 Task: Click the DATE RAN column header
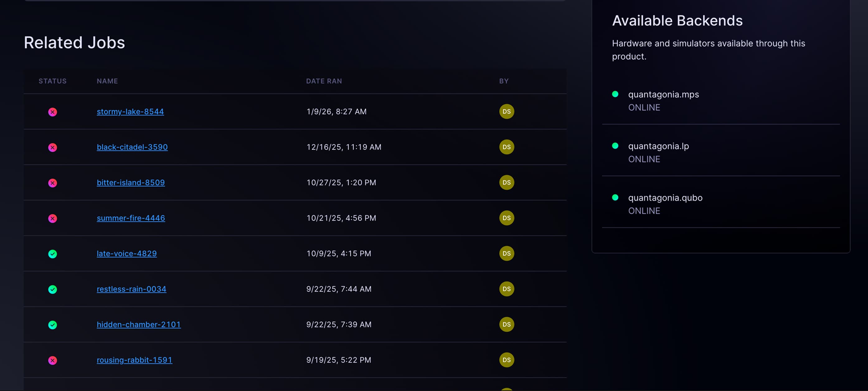pyautogui.click(x=323, y=81)
